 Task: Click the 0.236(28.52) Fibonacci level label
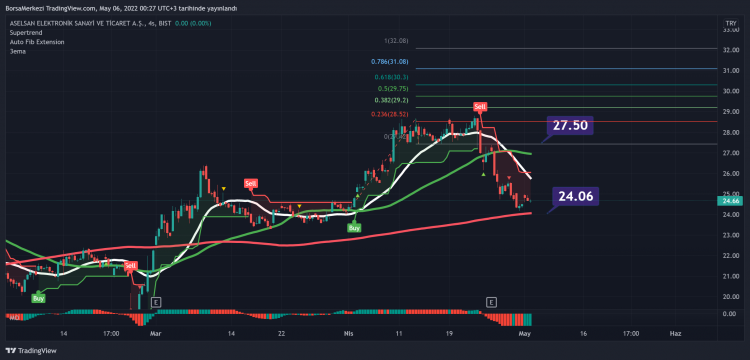[390, 114]
